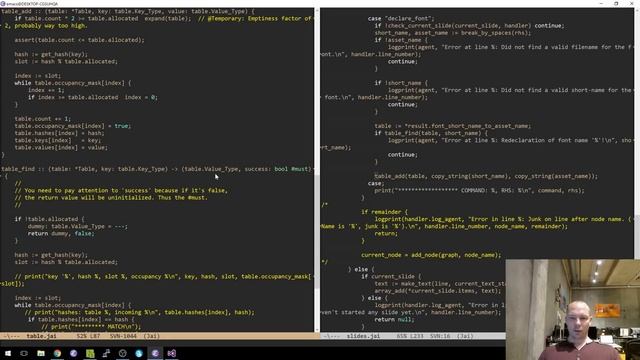The image size is (640, 360).
Task: Click the SVN-1044 indicator in left mode line
Action: pos(123,336)
